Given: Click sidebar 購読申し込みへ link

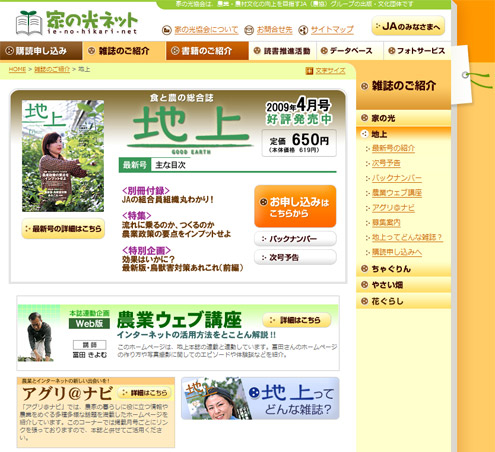Looking at the screenshot, I should click(x=397, y=252).
